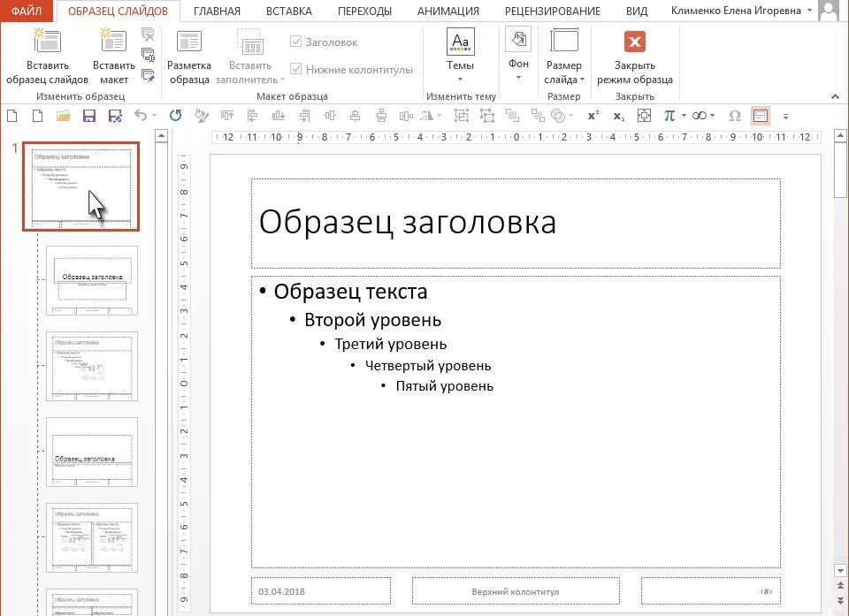Screen dimensions: 849x616
Task: Click the superscript x² icon
Action: [593, 115]
